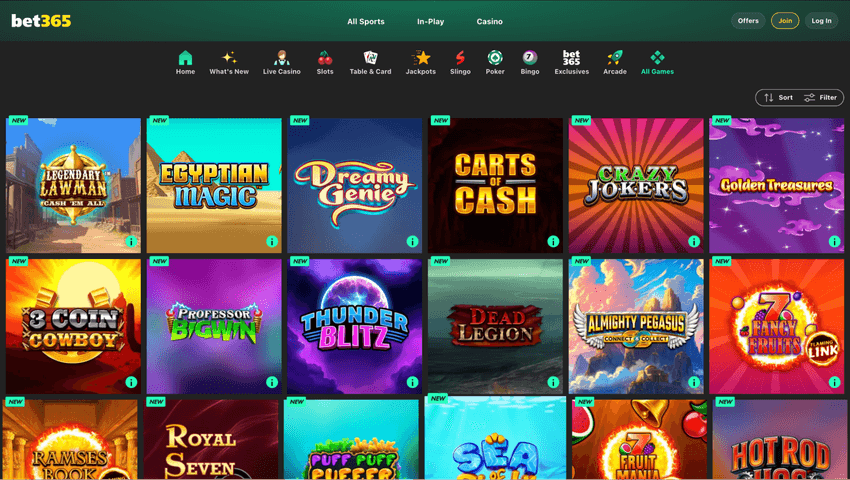Show info for Golden Treasures
Image resolution: width=850 pixels, height=480 pixels.
(x=834, y=241)
